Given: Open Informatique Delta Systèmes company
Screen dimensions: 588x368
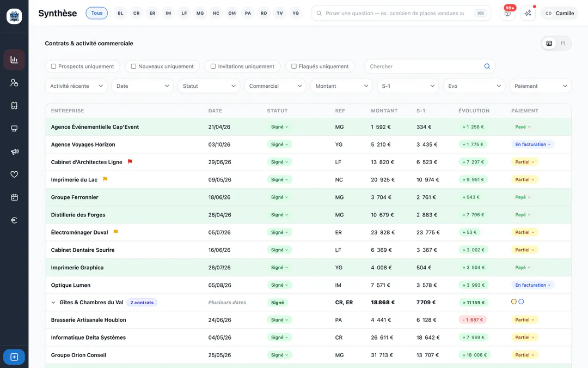Looking at the screenshot, I should (x=89, y=337).
